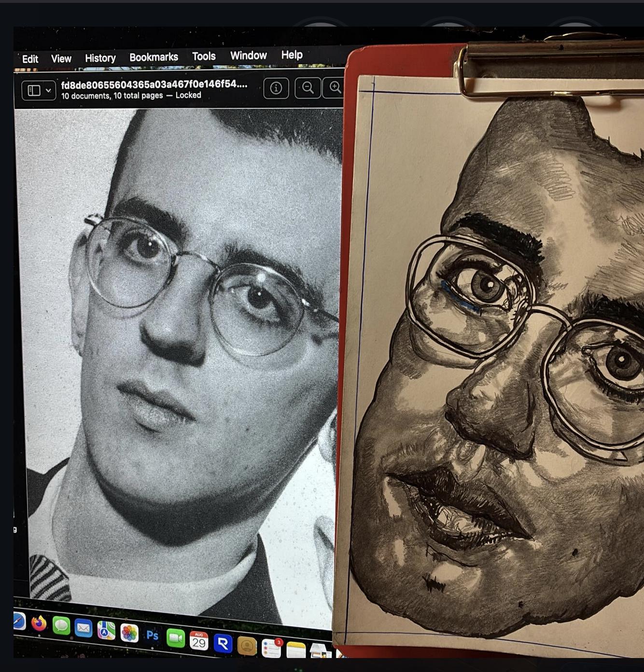The image size is (644, 672).
Task: Open Reminders showing the red 3 badge
Action: (271, 644)
